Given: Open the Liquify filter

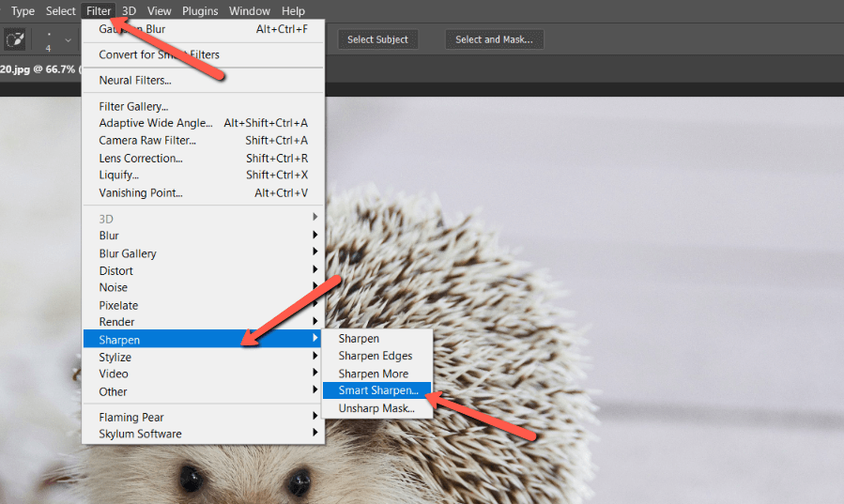Looking at the screenshot, I should coord(119,176).
